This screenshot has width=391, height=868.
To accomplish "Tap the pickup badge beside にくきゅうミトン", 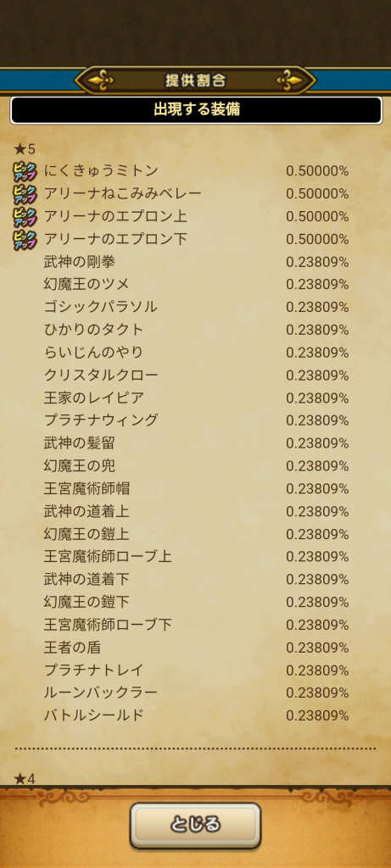I will pyautogui.click(x=25, y=171).
